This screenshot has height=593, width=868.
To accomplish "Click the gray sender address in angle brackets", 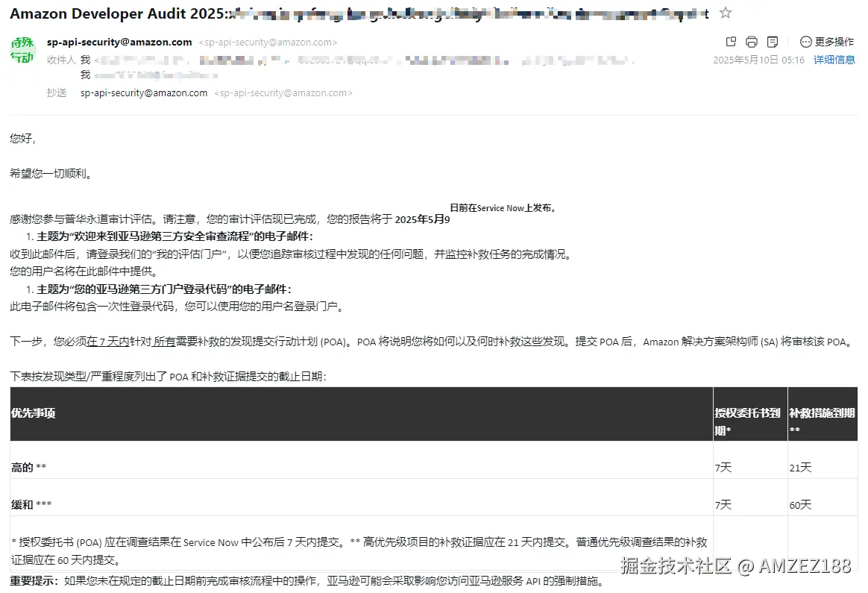I will 268,42.
